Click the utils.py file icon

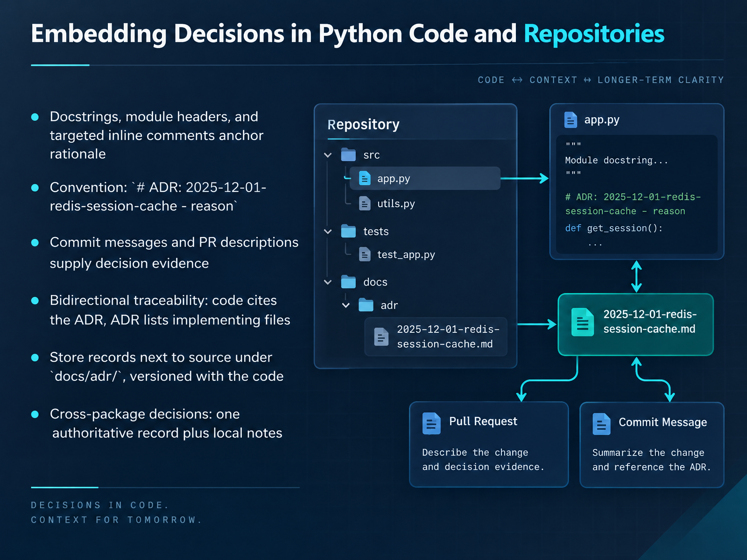click(x=365, y=203)
